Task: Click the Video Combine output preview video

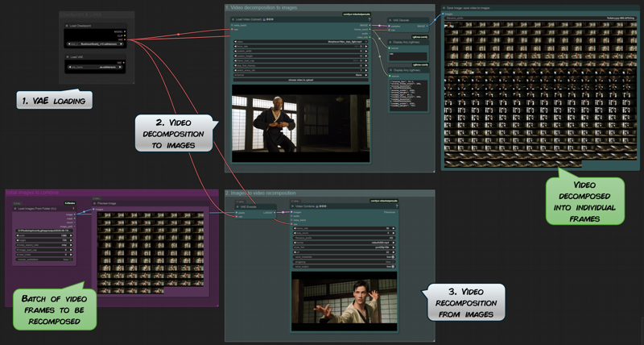Action: pyautogui.click(x=345, y=301)
